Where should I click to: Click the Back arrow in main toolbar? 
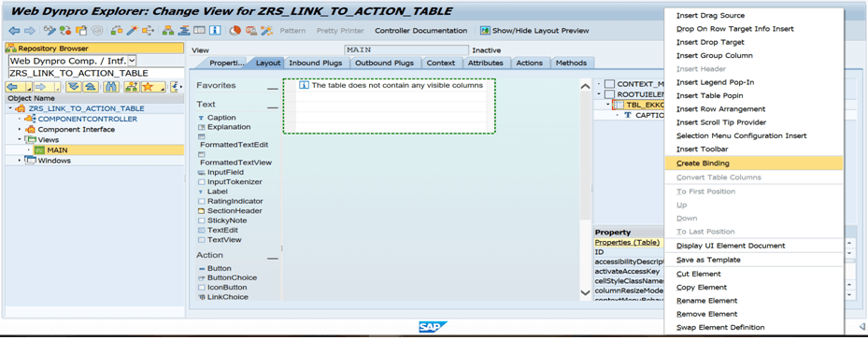(14, 31)
